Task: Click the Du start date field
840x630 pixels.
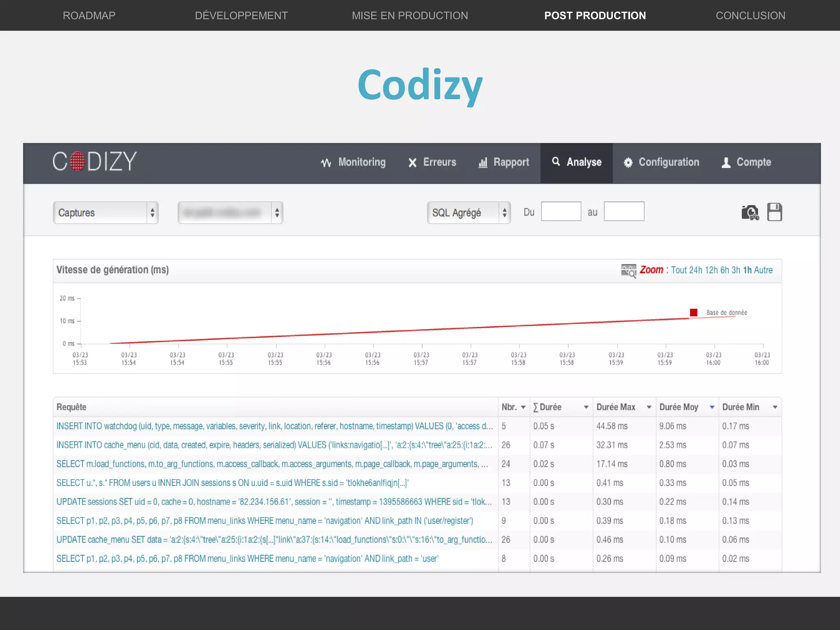Action: [x=561, y=211]
